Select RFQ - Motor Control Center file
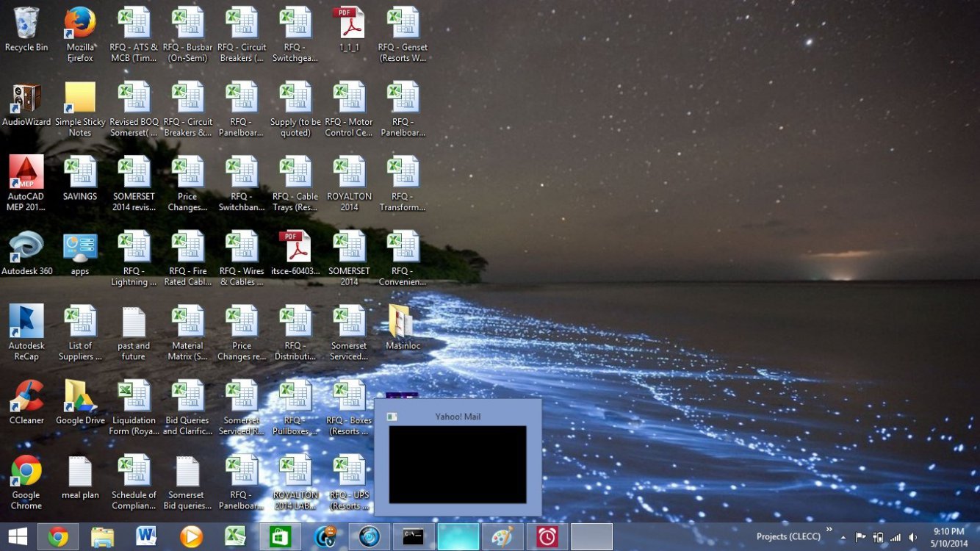Image resolution: width=980 pixels, height=551 pixels. click(x=349, y=109)
